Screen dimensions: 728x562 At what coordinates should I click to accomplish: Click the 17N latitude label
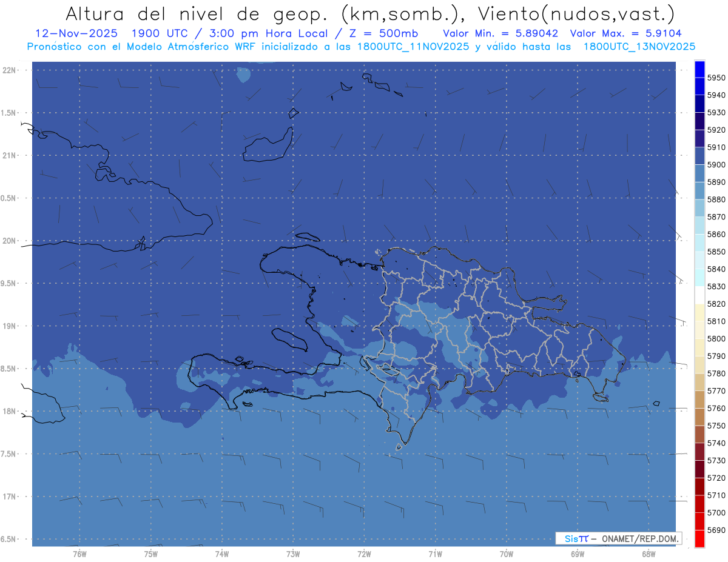pos(9,497)
